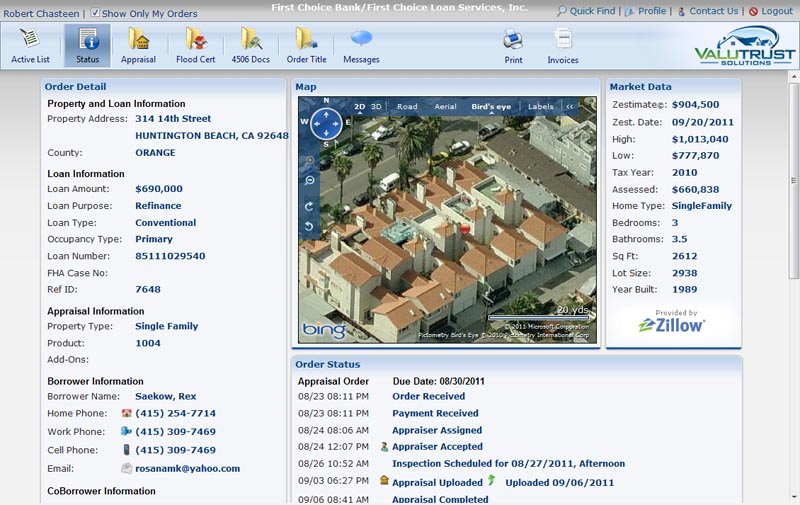This screenshot has width=800, height=505.
Task: Toggle map Labels on or off
Action: [x=540, y=106]
